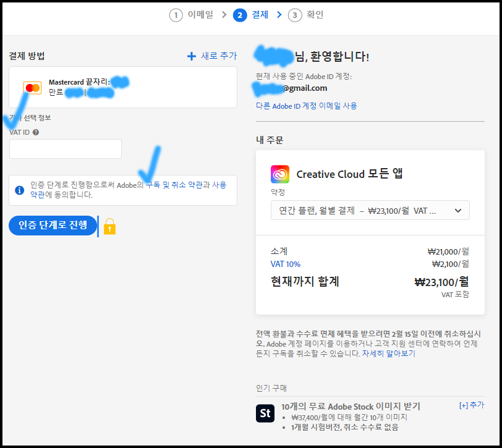This screenshot has height=448, width=502.
Task: Click the VAT ID field label
Action: tap(20, 132)
